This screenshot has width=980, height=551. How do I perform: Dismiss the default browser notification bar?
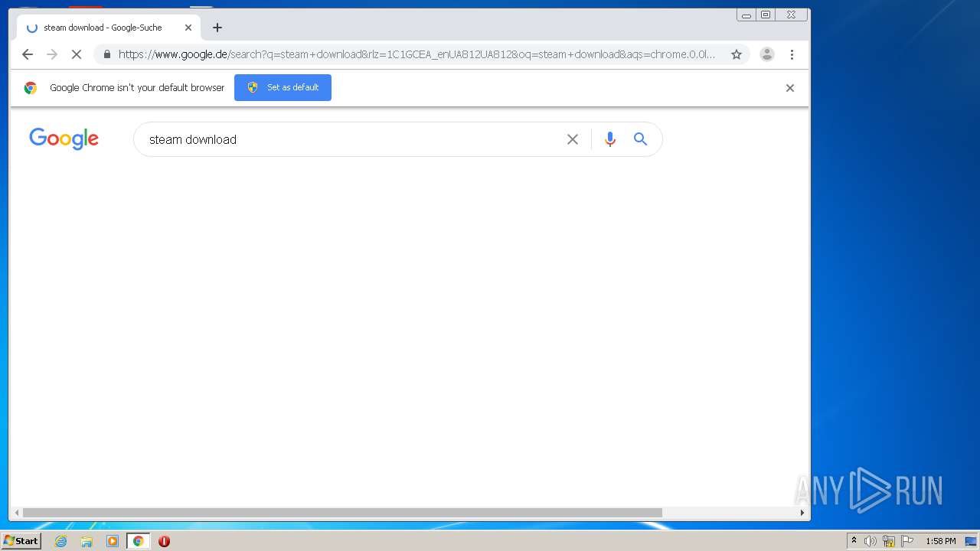[x=790, y=88]
